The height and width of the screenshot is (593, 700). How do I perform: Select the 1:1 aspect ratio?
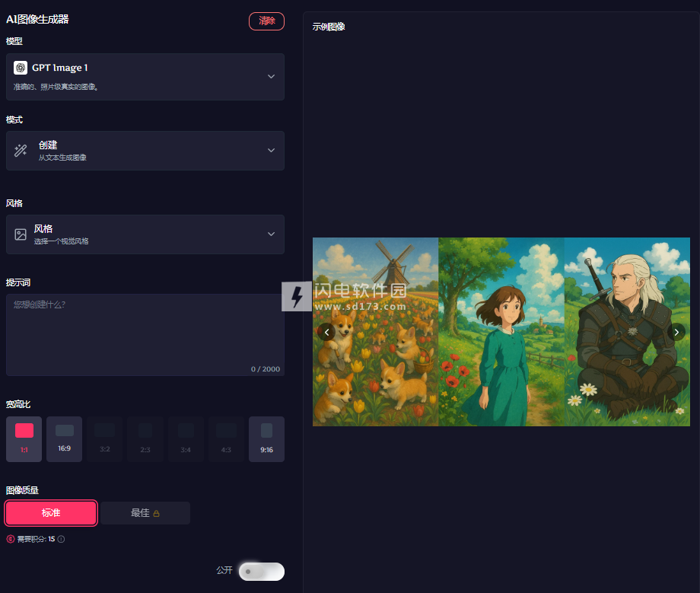[x=24, y=439]
